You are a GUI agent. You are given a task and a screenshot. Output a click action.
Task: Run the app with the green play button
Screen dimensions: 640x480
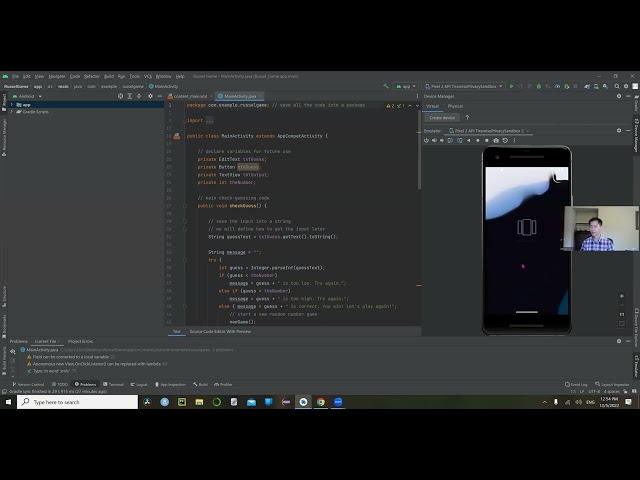click(511, 86)
